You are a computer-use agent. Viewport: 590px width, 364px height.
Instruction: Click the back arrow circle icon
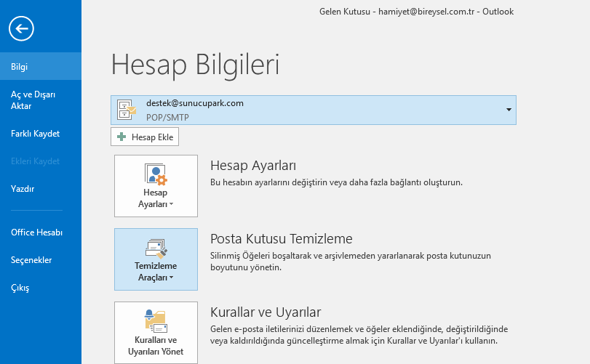tap(21, 28)
